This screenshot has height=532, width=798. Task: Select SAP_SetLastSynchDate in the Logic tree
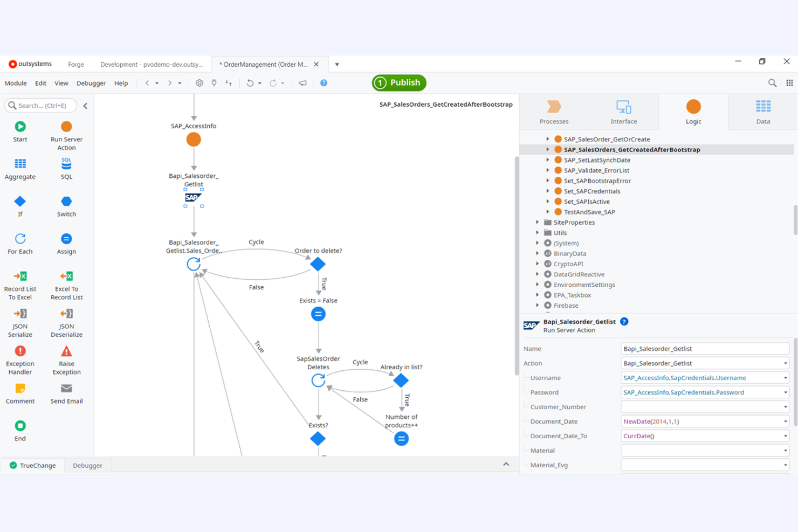[x=597, y=160]
